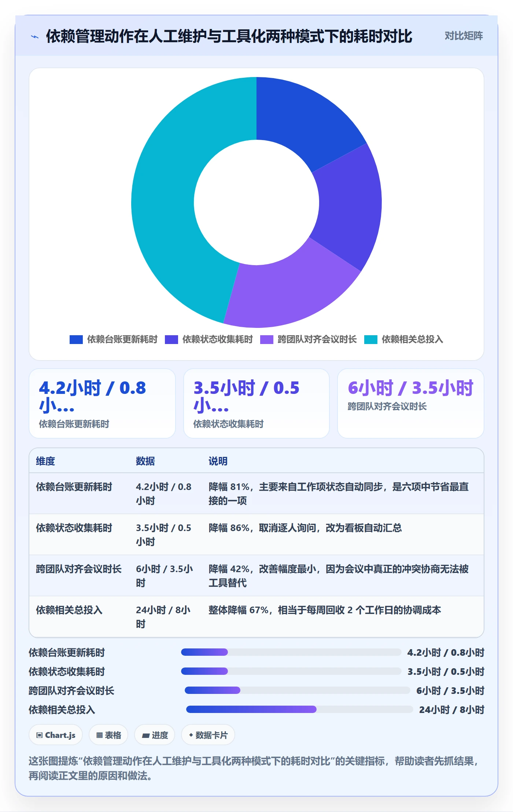Click the 降幅 86% description in the table
The width and height of the screenshot is (513, 812).
(305, 528)
